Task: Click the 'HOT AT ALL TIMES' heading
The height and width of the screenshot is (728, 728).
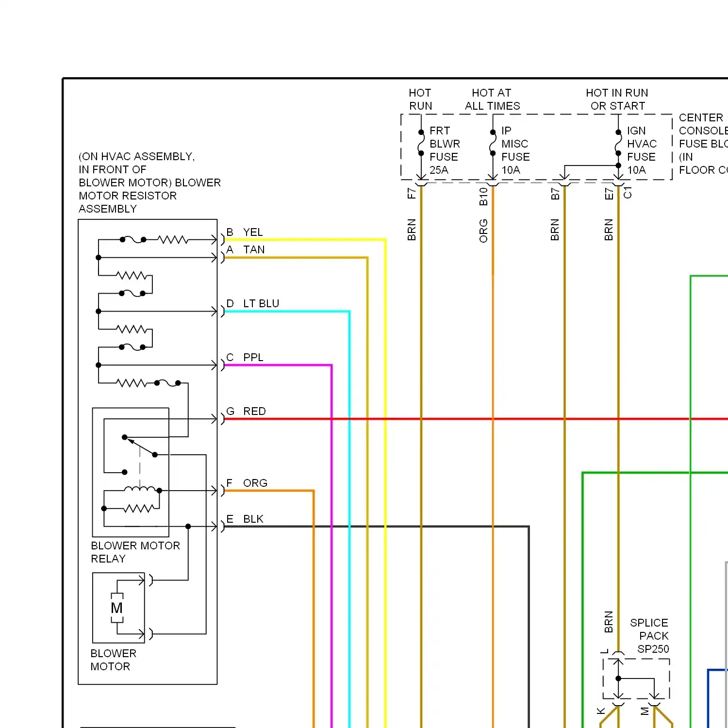Action: coord(492,99)
